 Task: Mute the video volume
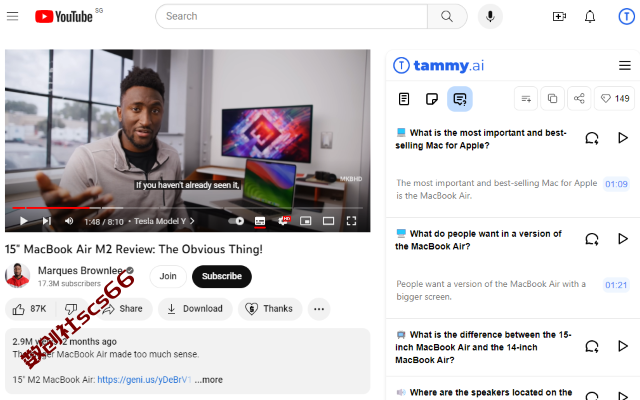69,221
